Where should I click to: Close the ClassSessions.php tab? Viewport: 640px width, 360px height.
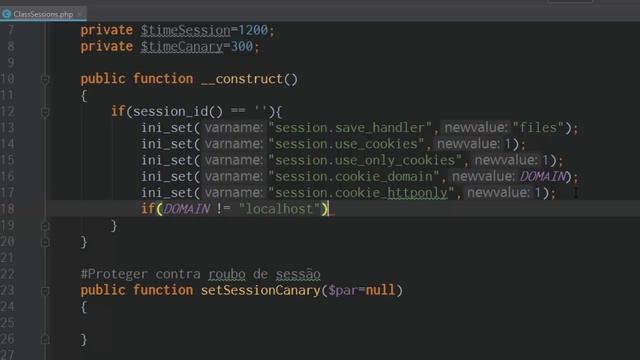(80, 14)
